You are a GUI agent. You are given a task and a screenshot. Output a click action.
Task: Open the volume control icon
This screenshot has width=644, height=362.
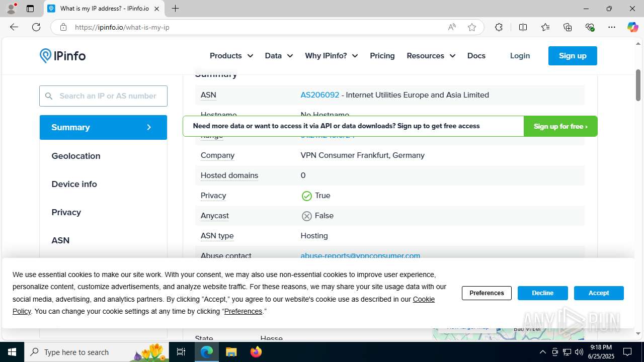(x=579, y=352)
